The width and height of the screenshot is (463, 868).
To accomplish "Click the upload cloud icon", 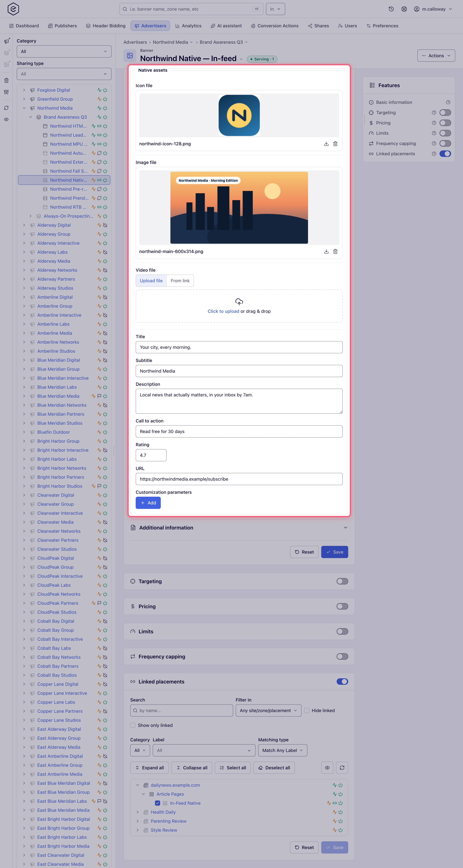I will tap(239, 302).
